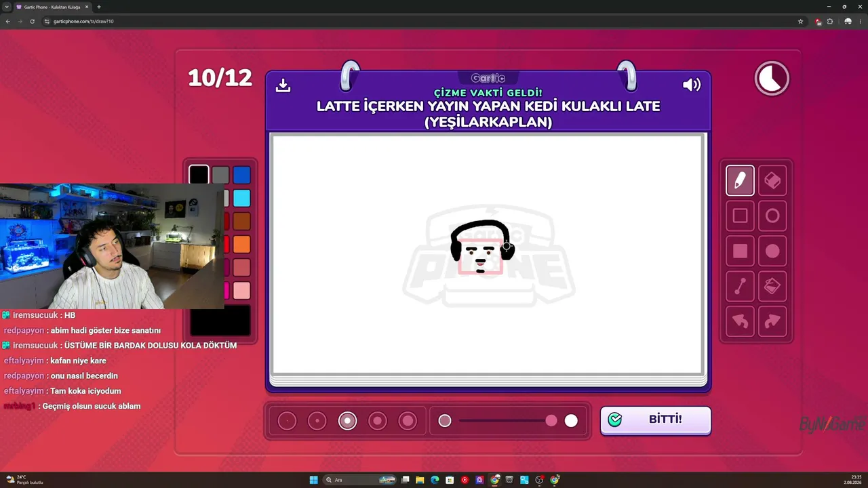Click the garticphone.com address bar
This screenshot has width=868, height=488.
420,21
